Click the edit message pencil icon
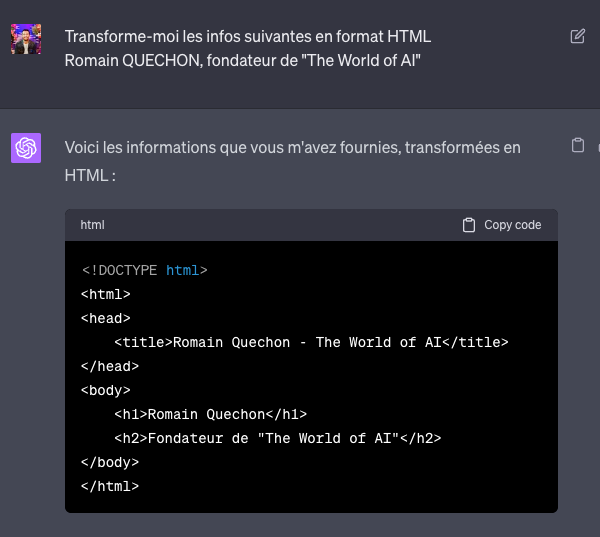600x537 pixels. pyautogui.click(x=577, y=37)
